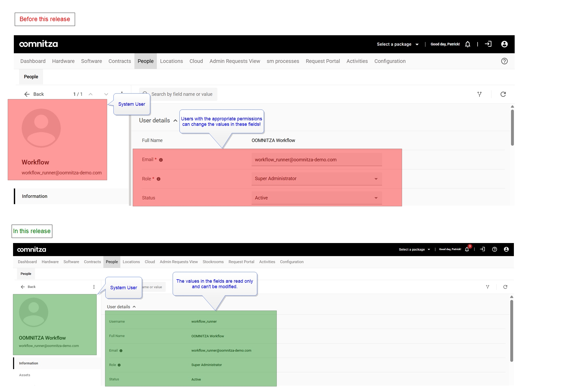The height and width of the screenshot is (390, 588).
Task: Click the Super Administrator value in the bottom panel
Action: (x=206, y=365)
